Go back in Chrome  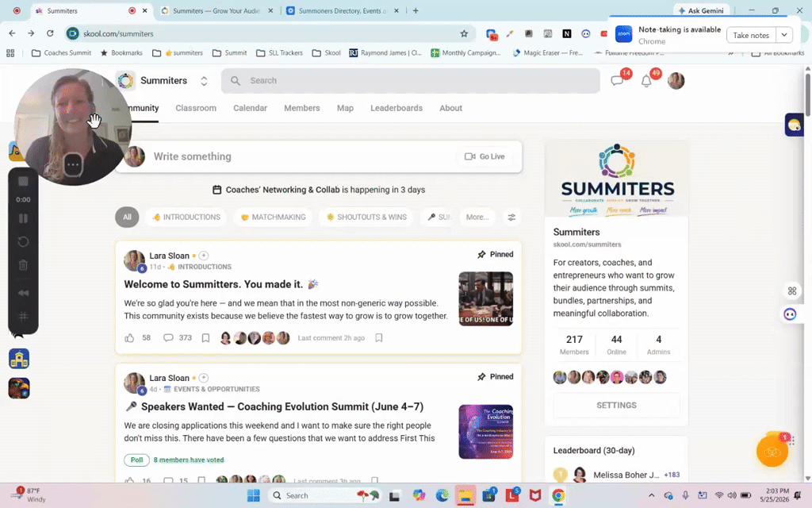12,33
